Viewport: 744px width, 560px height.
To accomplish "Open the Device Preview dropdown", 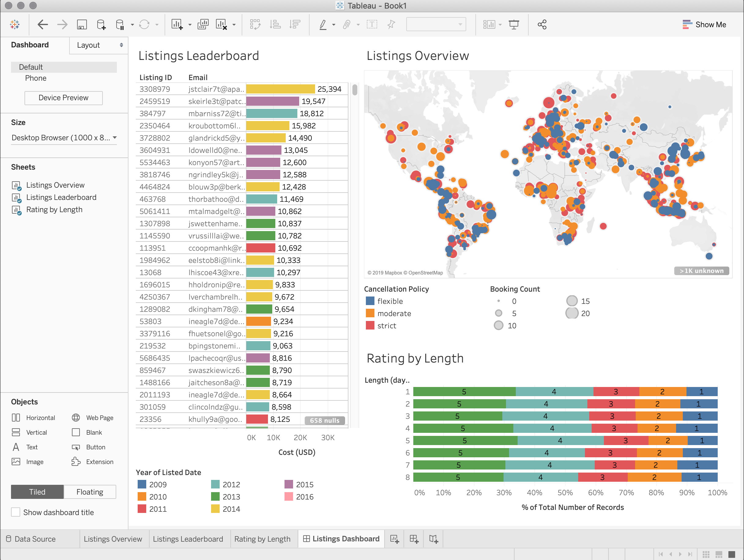I will click(x=64, y=98).
